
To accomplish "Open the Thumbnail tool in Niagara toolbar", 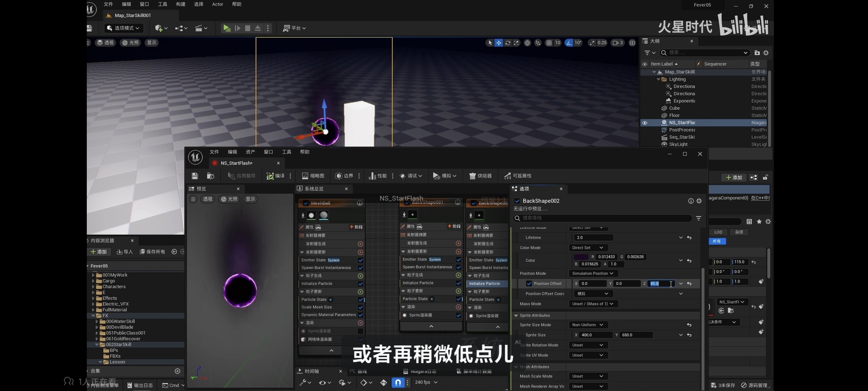I will 313,176.
